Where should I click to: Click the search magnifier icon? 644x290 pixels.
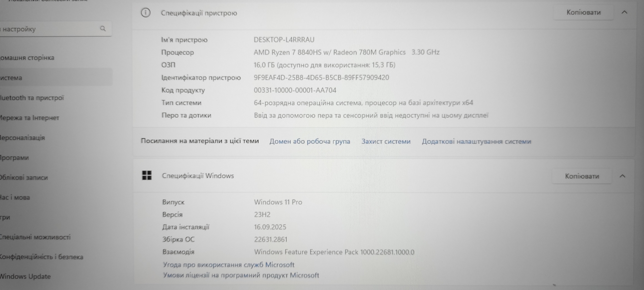tap(103, 28)
